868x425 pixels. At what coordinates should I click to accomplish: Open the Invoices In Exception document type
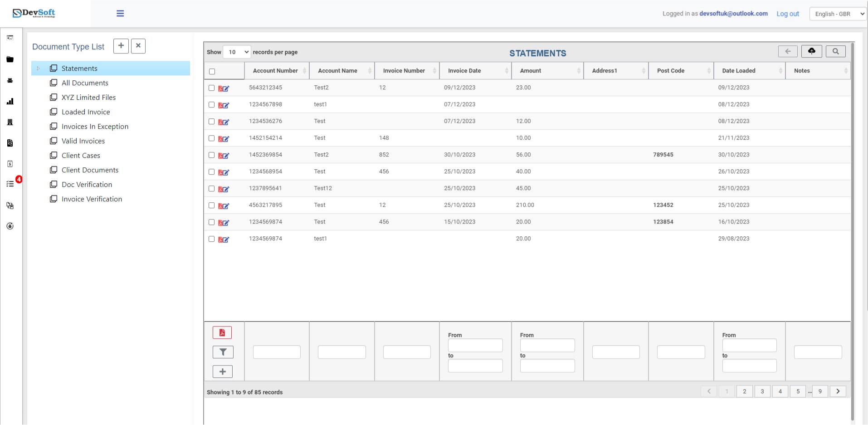tap(95, 126)
